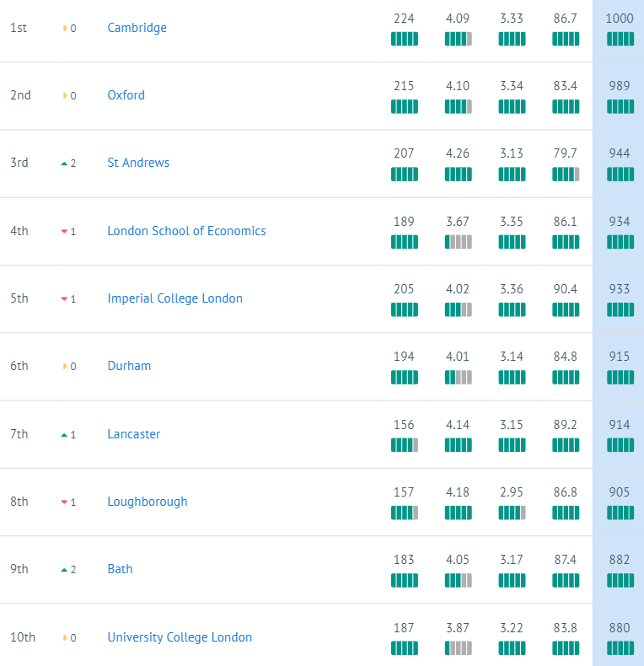Click Imperial bar indicator under 4.02

click(458, 309)
